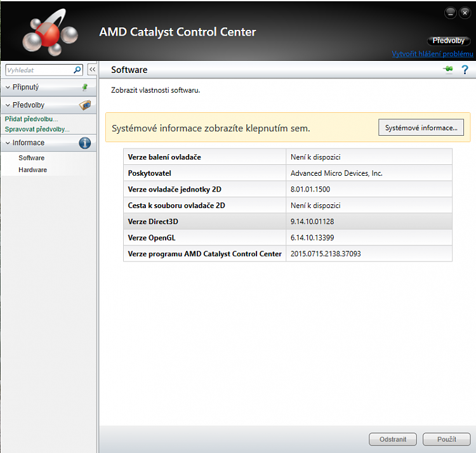Open the Předvolby menu in header
Screen dimensions: 476x453
(x=448, y=41)
